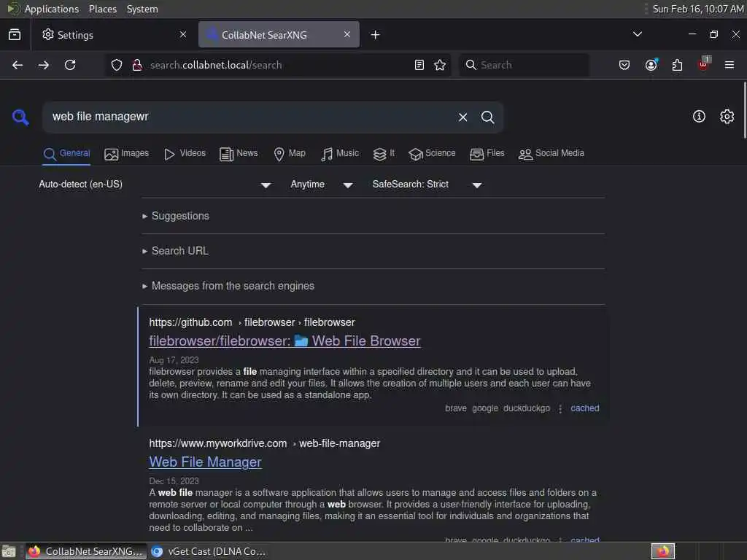The width and height of the screenshot is (747, 560).
Task: Open cached link for filebrowser result
Action: tap(584, 408)
